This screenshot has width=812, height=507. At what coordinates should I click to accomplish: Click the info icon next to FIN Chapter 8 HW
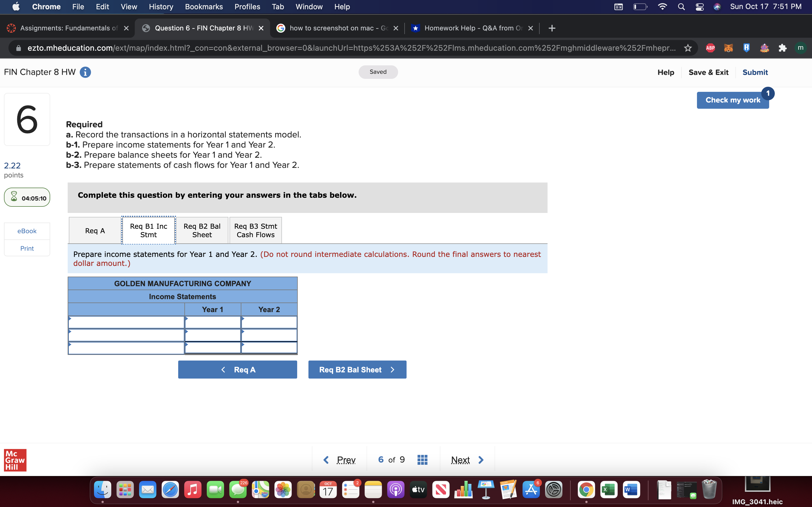coord(85,72)
